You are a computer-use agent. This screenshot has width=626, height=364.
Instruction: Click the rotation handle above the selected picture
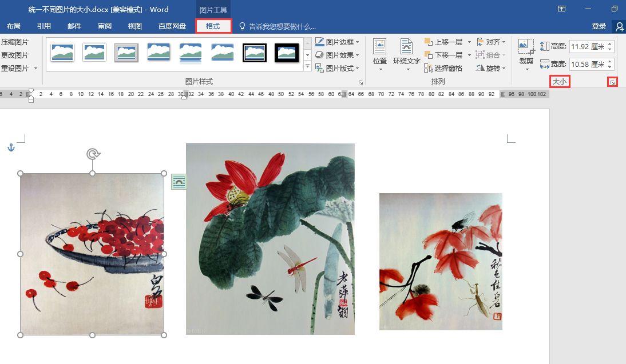click(x=93, y=154)
